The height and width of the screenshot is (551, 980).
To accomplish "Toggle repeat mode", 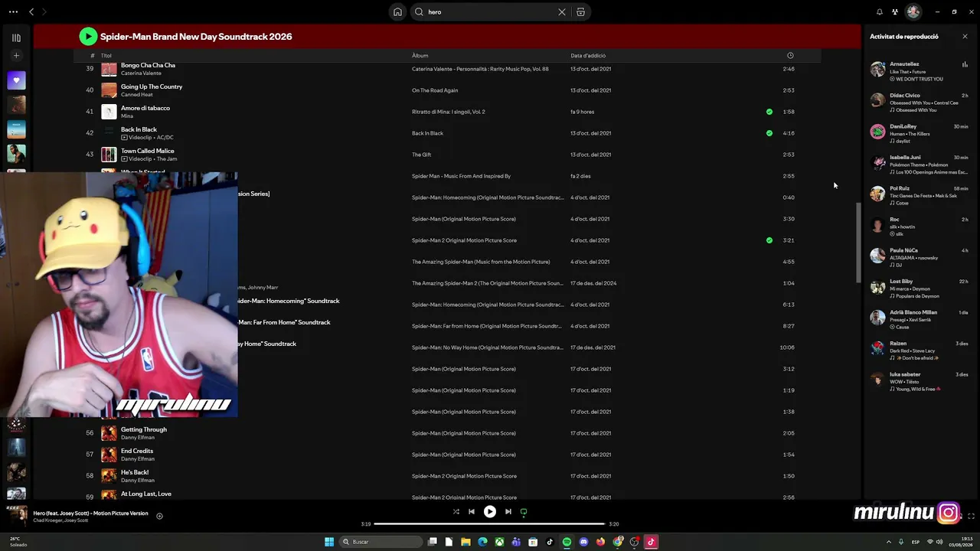I will pos(524,511).
